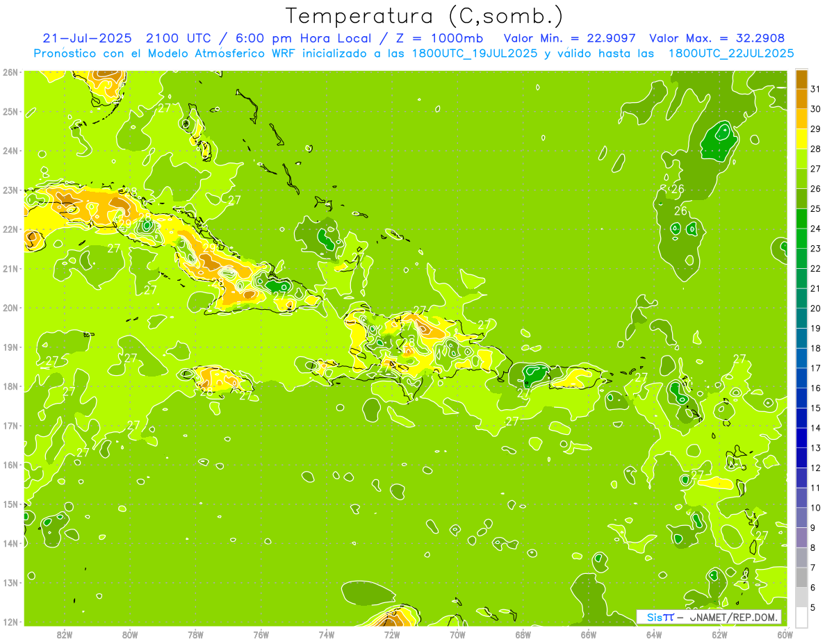Image resolution: width=834 pixels, height=644 pixels.
Task: Click the 82W longitude axis label
Action: tap(65, 634)
